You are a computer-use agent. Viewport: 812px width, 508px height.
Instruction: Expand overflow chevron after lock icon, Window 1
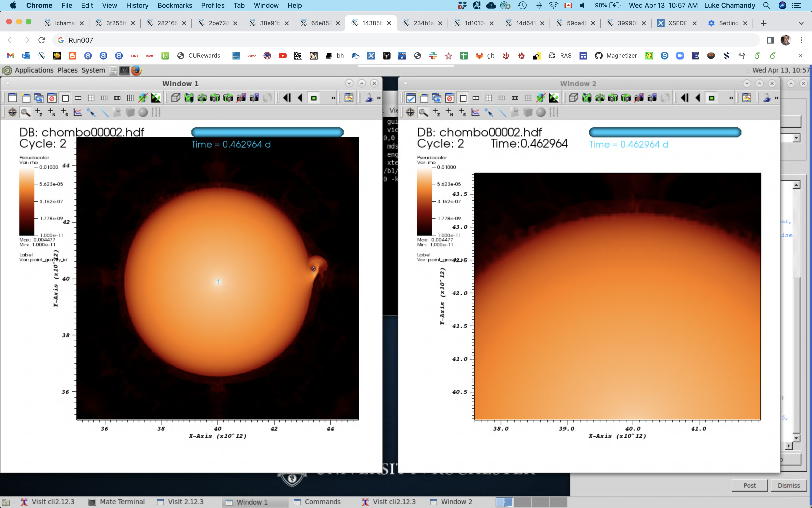tap(379, 98)
